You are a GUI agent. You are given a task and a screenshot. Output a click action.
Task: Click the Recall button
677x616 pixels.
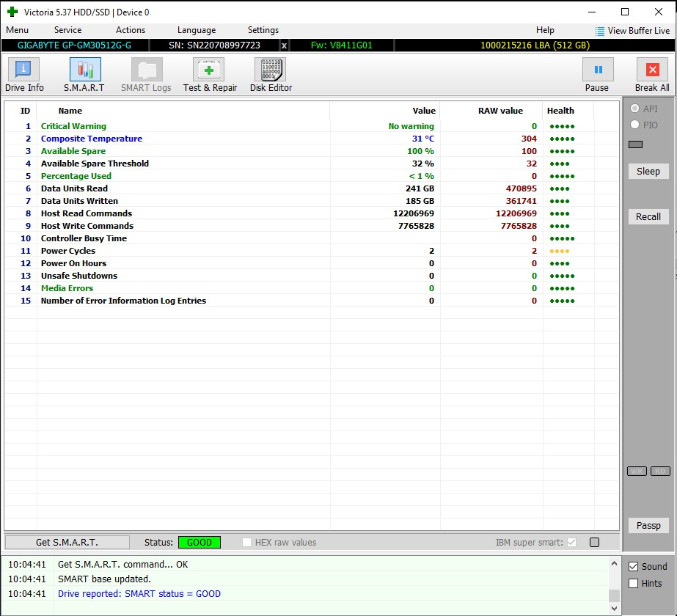point(648,217)
